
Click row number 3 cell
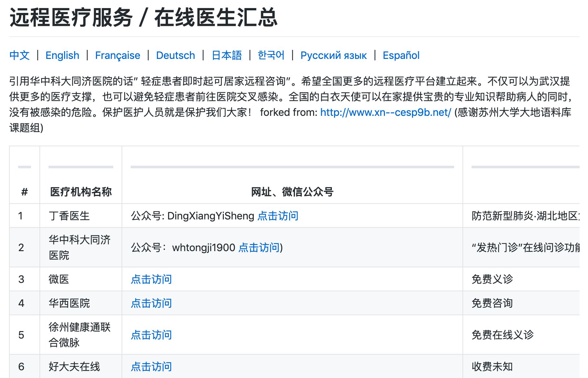(x=25, y=279)
